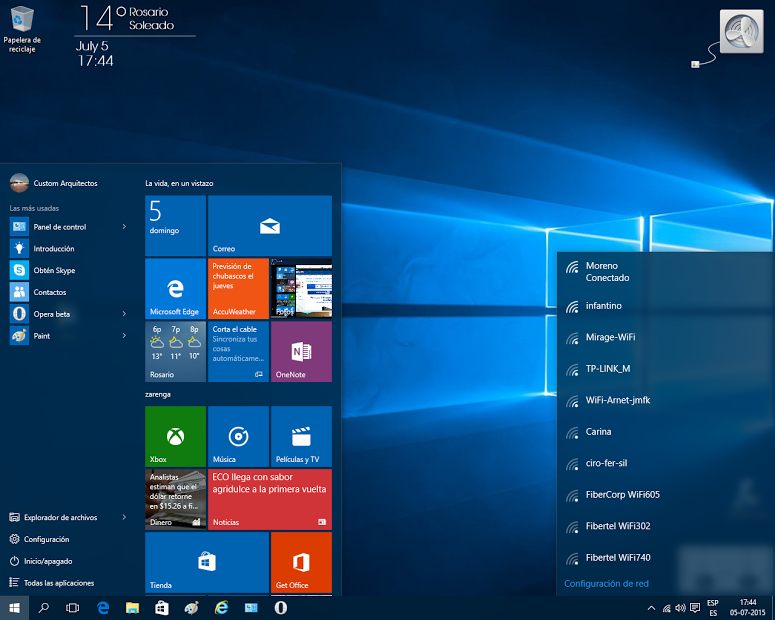The width and height of the screenshot is (775, 620).
Task: Open Internet Explorer from the taskbar
Action: [x=221, y=608]
